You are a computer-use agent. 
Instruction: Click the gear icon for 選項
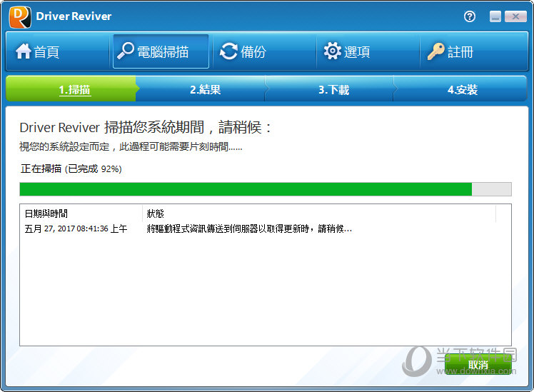[x=333, y=51]
